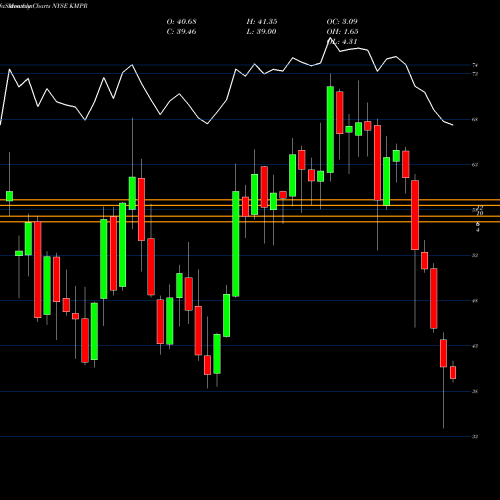Click the price axis label "38"
Viewport: 500px width, 500px height.
475,391
